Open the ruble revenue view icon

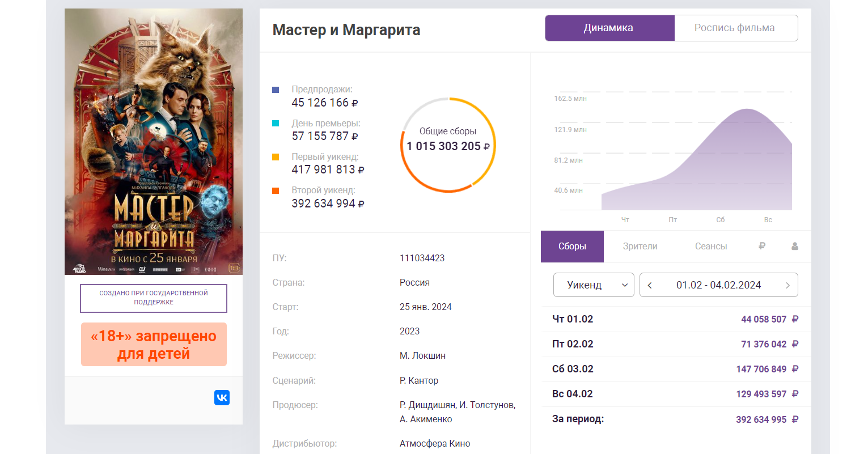click(x=762, y=246)
